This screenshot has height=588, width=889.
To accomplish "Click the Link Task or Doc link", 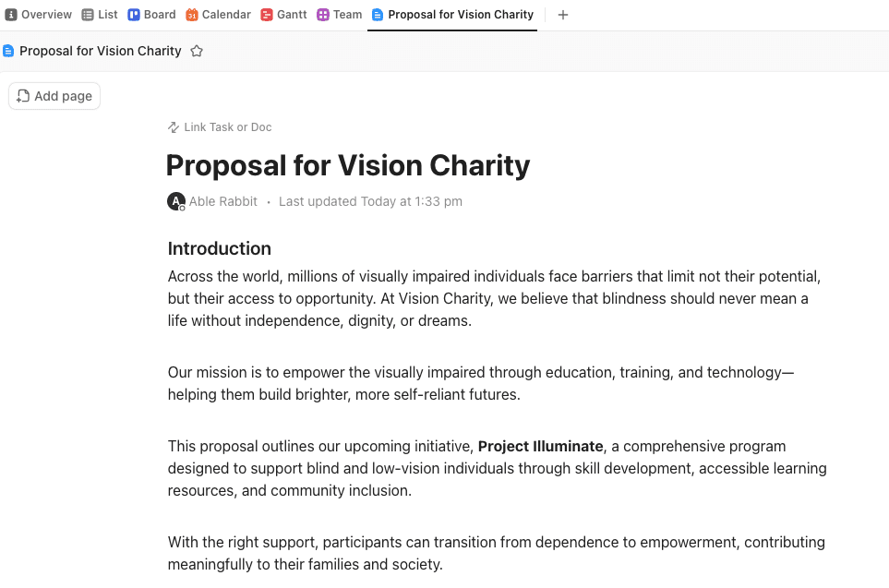I will coord(227,127).
